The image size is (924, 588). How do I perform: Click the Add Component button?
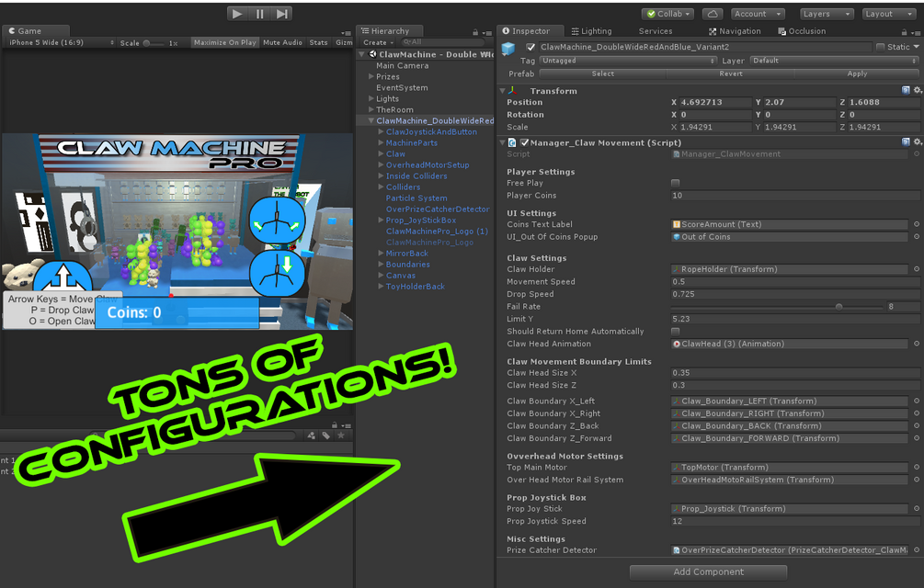tap(708, 572)
